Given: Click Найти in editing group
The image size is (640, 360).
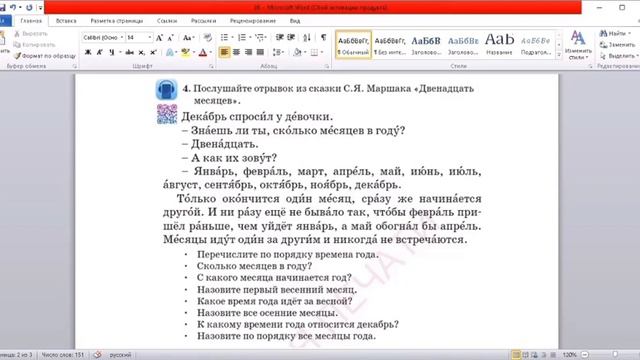Looking at the screenshot, I should pyautogui.click(x=616, y=33).
